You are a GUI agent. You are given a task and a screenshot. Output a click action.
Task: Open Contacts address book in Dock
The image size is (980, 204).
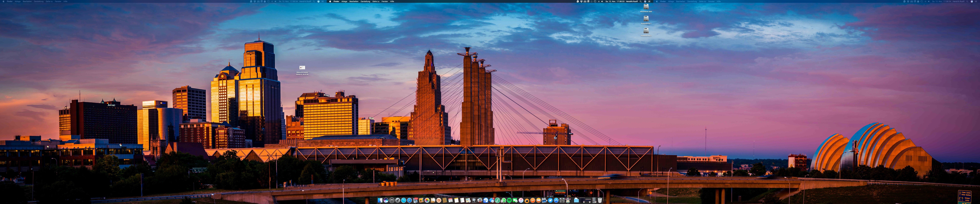445,200
